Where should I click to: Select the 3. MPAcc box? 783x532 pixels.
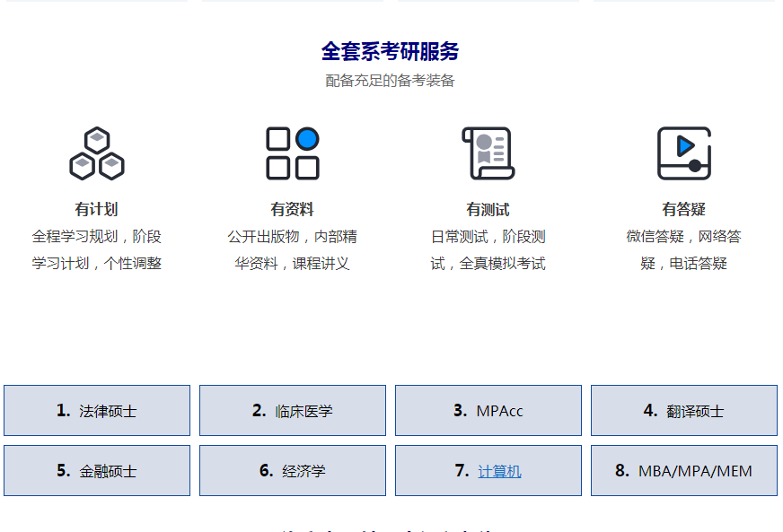click(x=488, y=410)
